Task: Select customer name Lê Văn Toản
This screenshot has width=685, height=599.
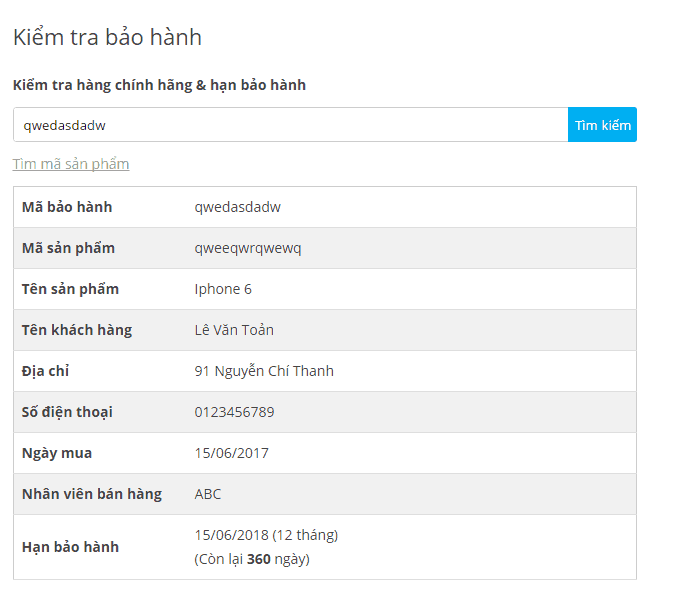Action: tap(234, 330)
